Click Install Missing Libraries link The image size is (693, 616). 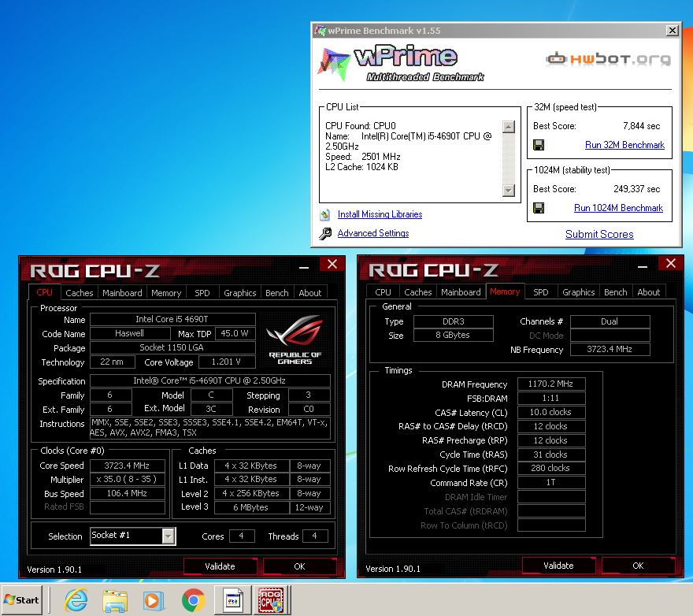pos(380,214)
